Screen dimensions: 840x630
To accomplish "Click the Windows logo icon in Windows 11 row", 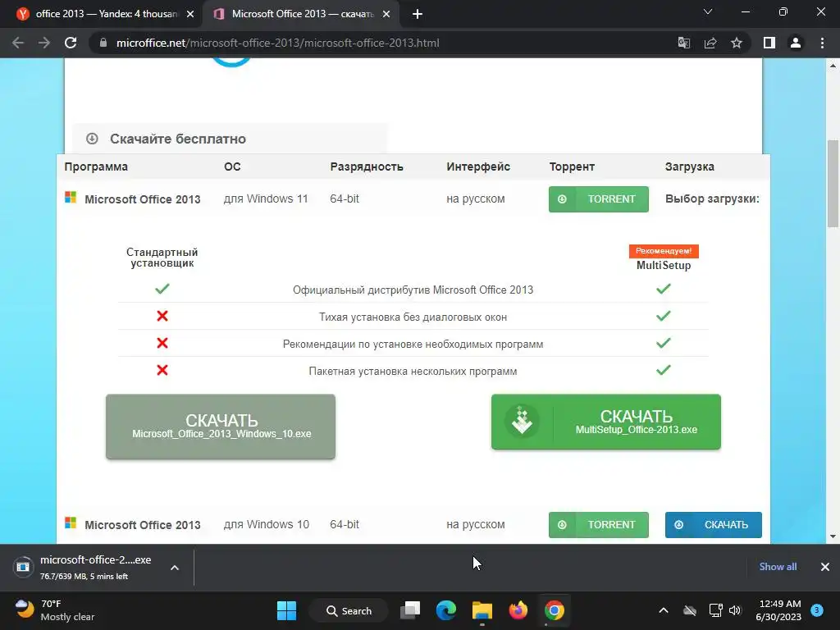I will point(71,197).
